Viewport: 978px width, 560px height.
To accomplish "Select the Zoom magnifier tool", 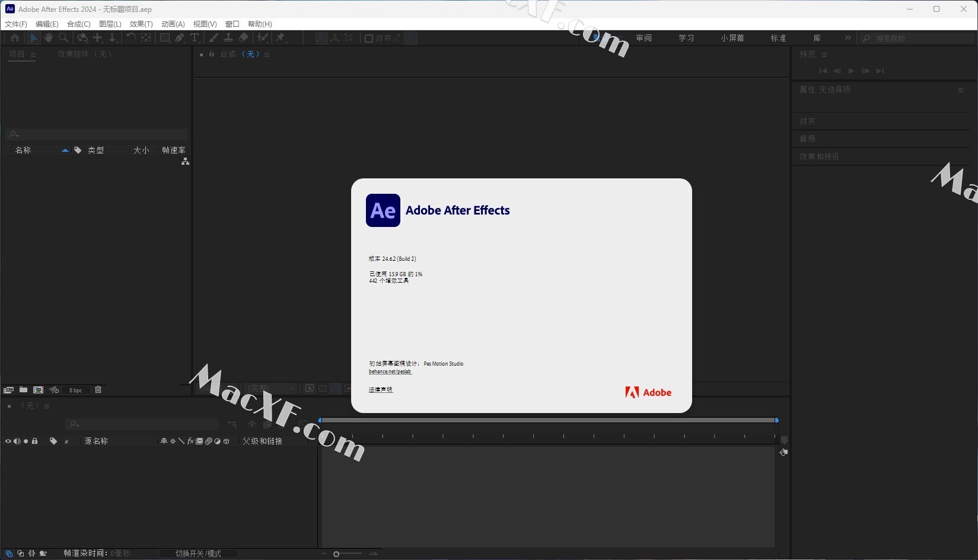I will [x=63, y=38].
